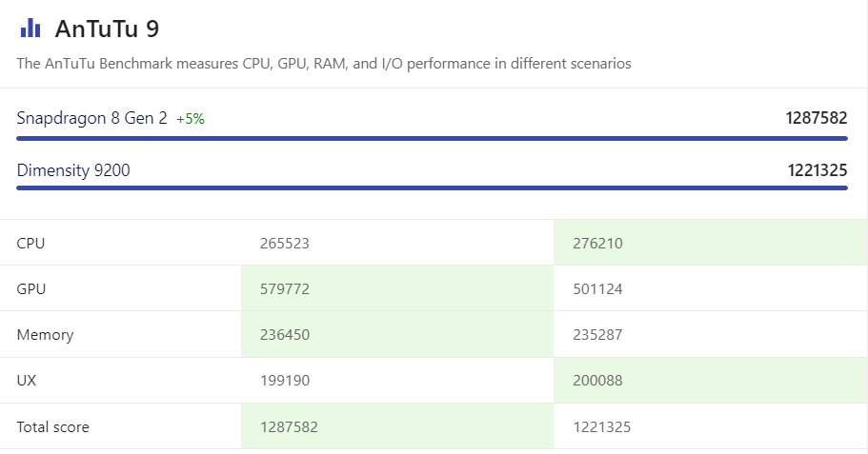868x454 pixels.
Task: Click the Dimensity 9200 score bar
Action: (432, 188)
